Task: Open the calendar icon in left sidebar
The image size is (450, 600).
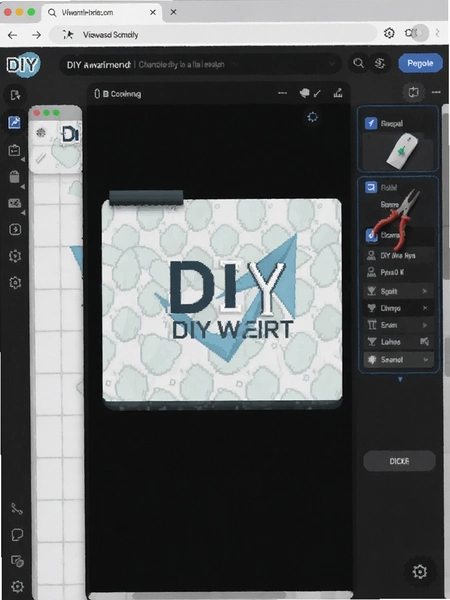Action: pyautogui.click(x=15, y=150)
